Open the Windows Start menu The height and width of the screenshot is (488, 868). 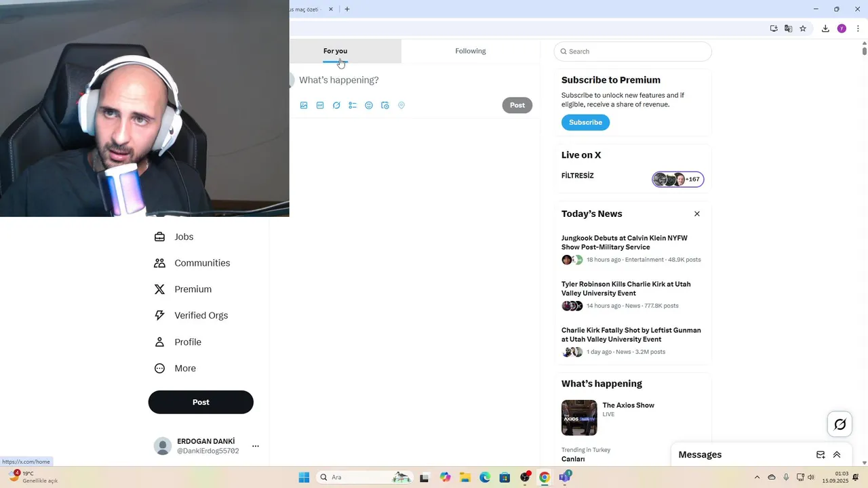(x=304, y=477)
